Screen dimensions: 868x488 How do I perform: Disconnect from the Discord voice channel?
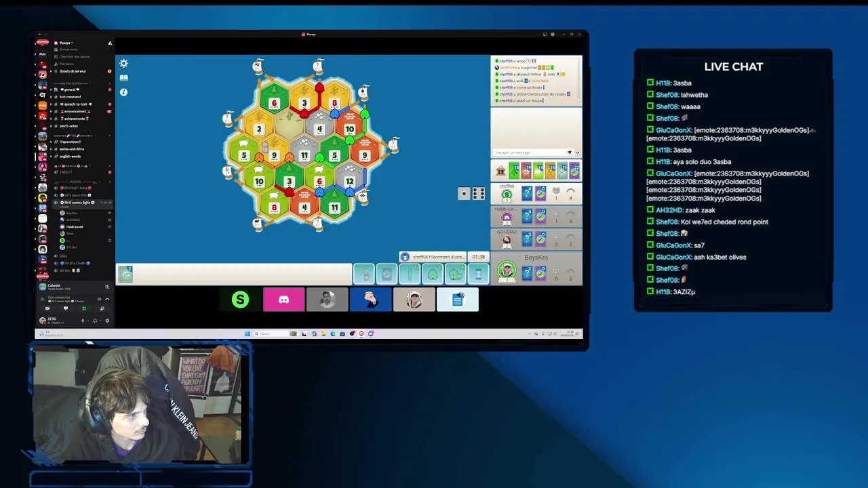pos(107,299)
